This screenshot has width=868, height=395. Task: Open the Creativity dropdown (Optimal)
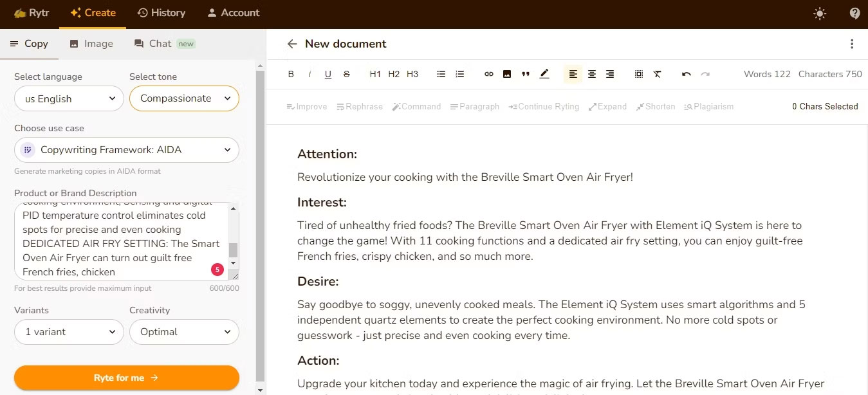[x=184, y=332]
